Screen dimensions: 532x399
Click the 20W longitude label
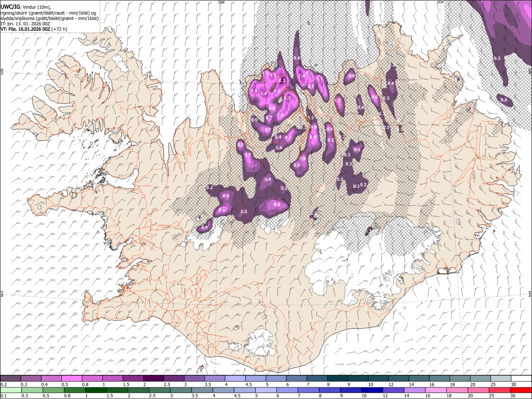click(221, 2)
